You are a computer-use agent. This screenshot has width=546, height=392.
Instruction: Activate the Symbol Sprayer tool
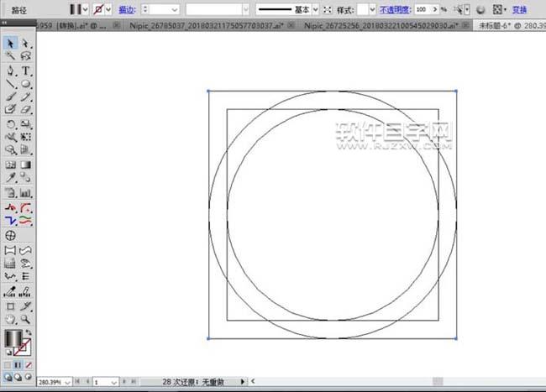(10, 192)
